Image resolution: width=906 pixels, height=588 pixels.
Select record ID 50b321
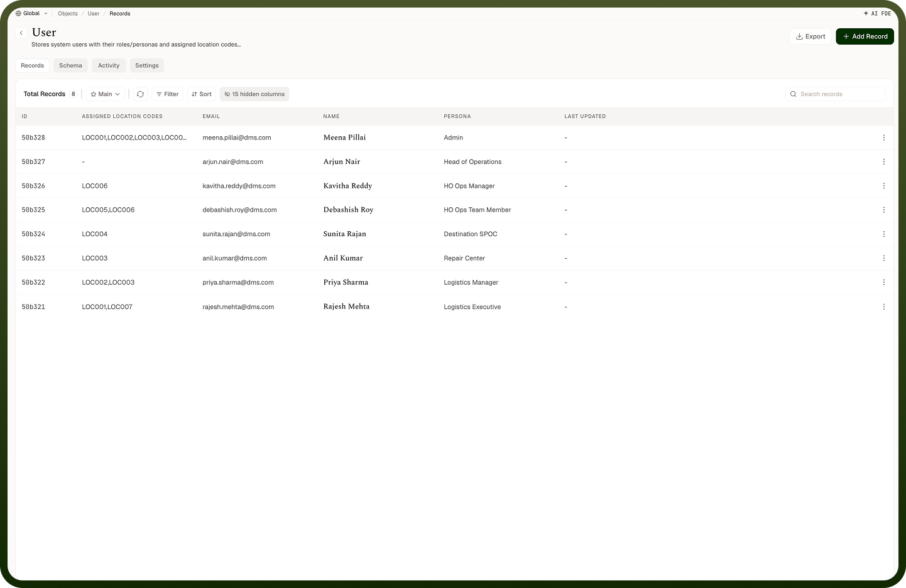[x=33, y=307]
